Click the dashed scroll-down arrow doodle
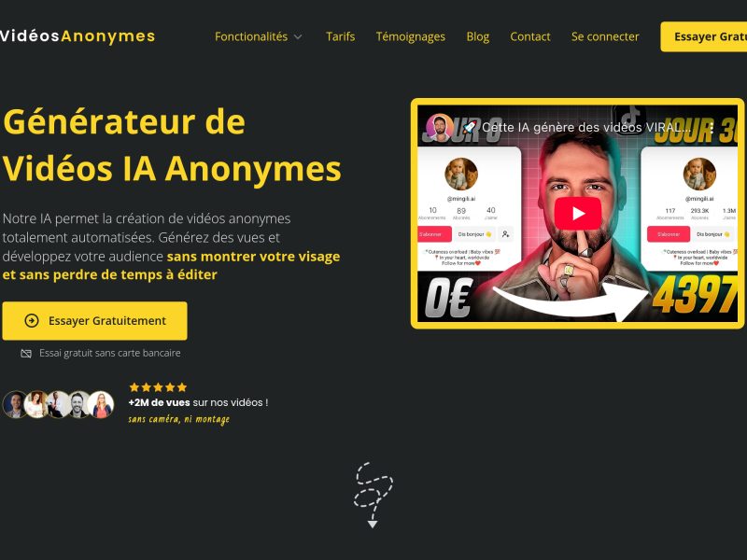The width and height of the screenshot is (747, 560). point(373,495)
